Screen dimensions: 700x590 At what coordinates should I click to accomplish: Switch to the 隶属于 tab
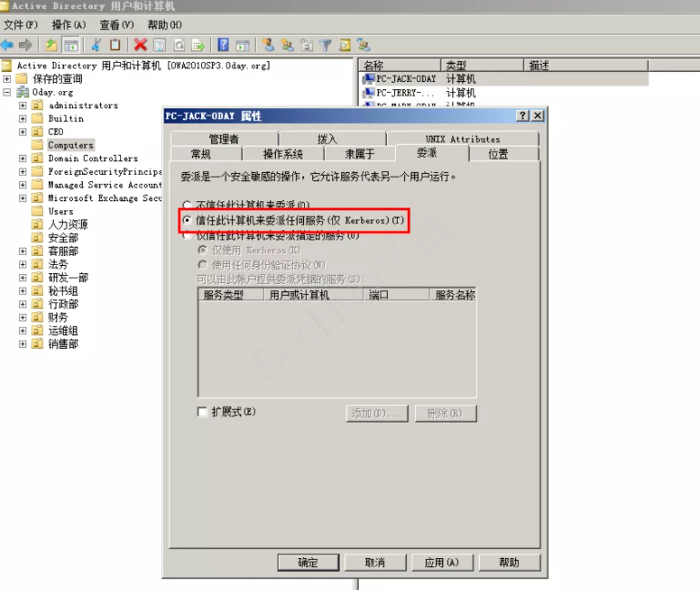(x=360, y=154)
